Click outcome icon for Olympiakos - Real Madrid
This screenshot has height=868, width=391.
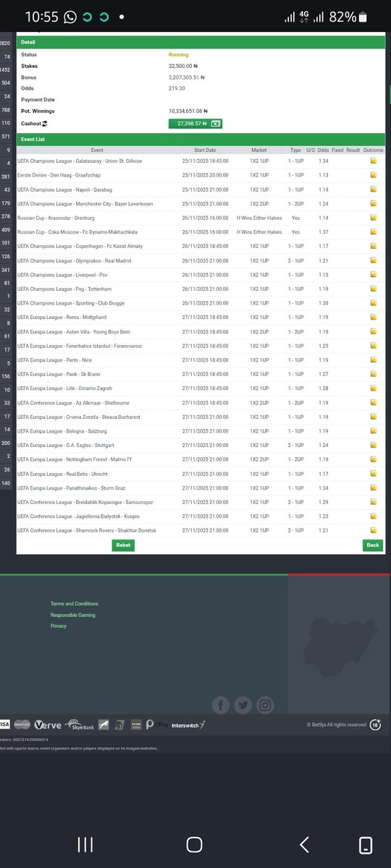point(374,260)
